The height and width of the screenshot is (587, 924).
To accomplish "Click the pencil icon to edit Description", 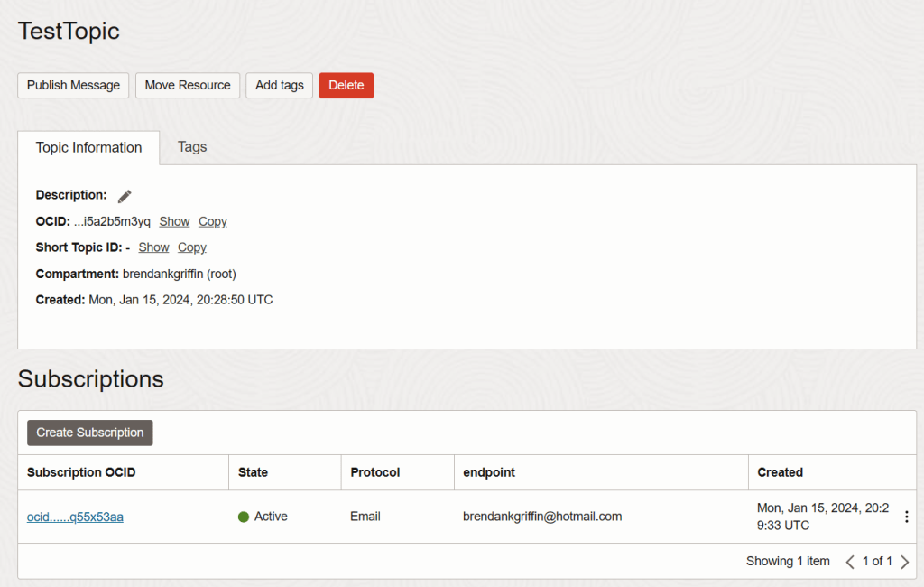I will point(125,196).
